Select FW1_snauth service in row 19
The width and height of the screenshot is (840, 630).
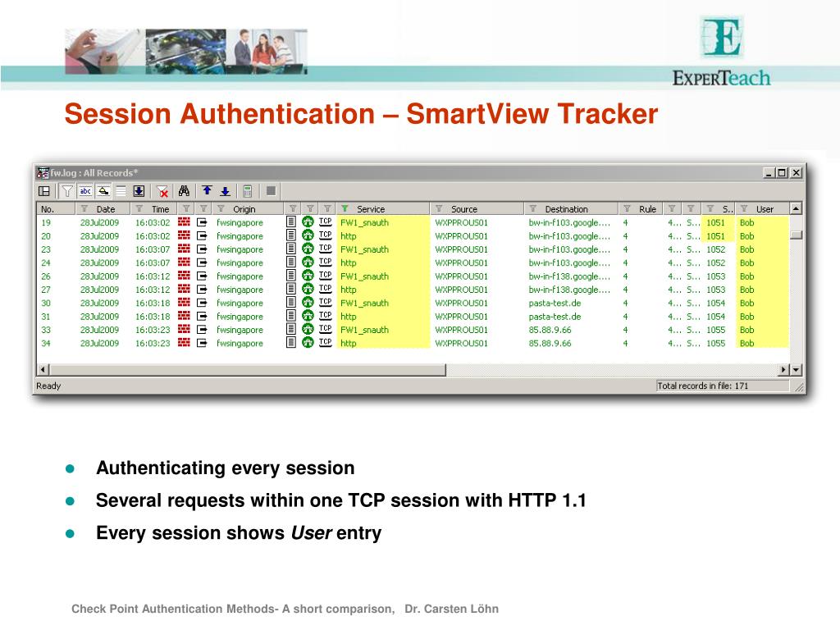pyautogui.click(x=365, y=222)
